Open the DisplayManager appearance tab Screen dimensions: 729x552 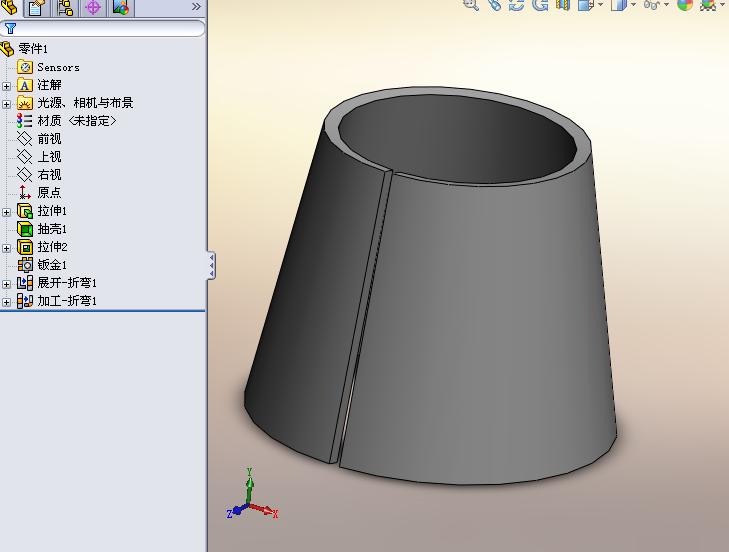tap(120, 7)
